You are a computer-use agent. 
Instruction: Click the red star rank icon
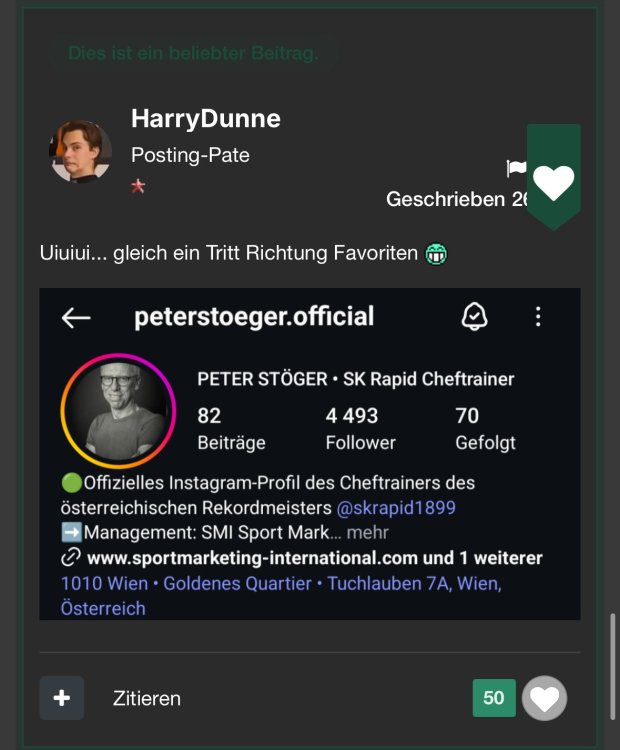(138, 186)
